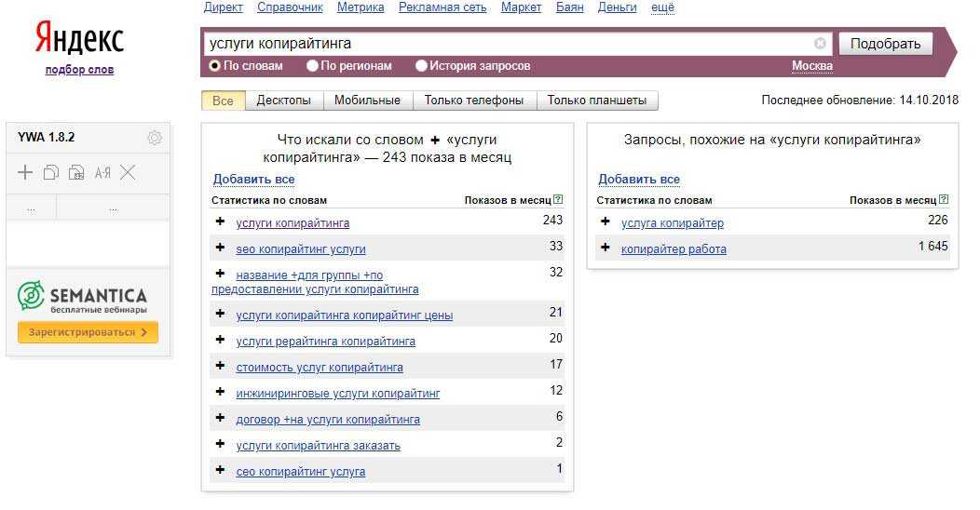Clear the search field using the X icon
Viewport: 980px width, 510px height.
coord(820,43)
